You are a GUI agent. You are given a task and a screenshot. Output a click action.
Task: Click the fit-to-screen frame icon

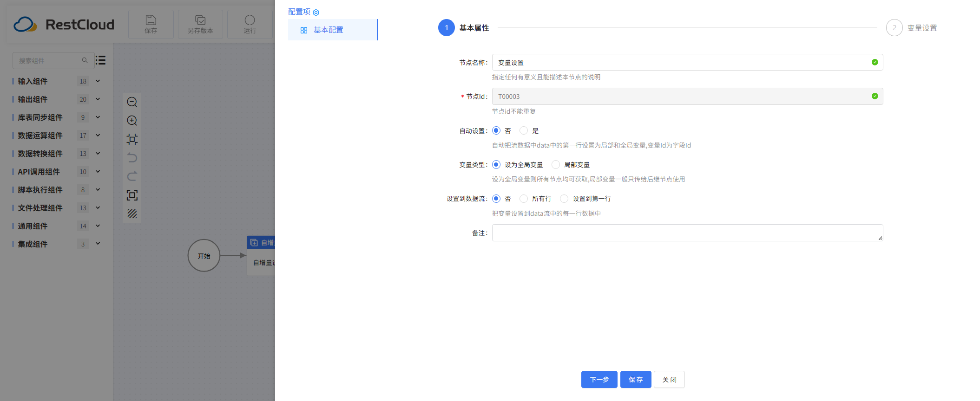(x=132, y=195)
